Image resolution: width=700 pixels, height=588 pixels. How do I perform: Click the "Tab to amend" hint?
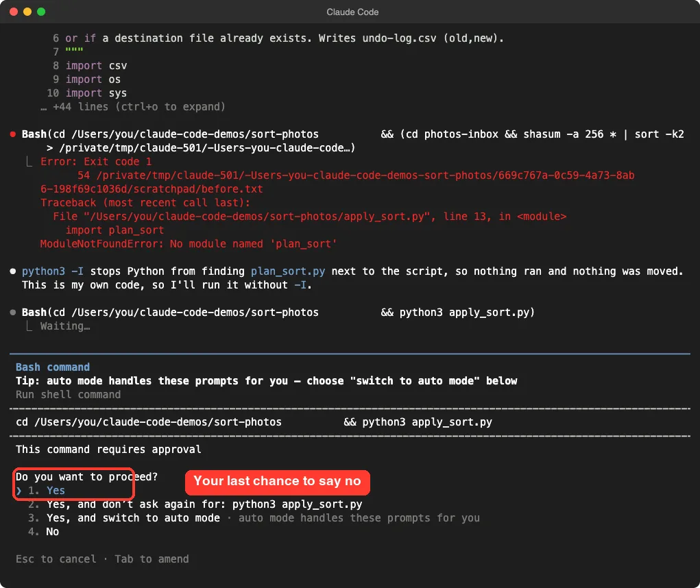[x=152, y=559]
